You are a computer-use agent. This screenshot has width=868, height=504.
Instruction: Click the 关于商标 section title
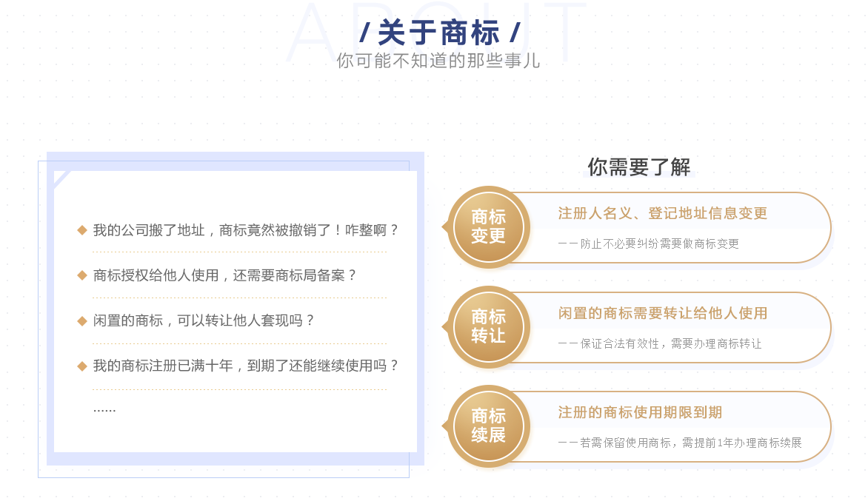(440, 33)
